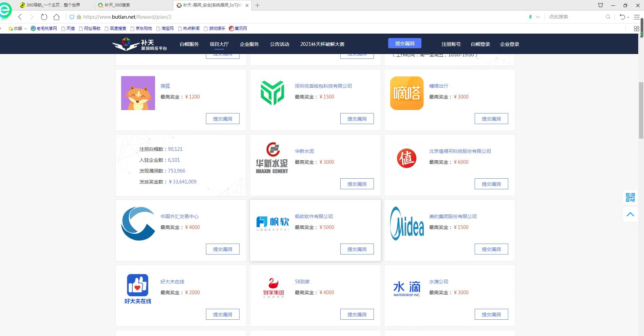This screenshot has width=644, height=336.
Task: Submit vulnerability for 好大夫在线
Action: coord(223,315)
